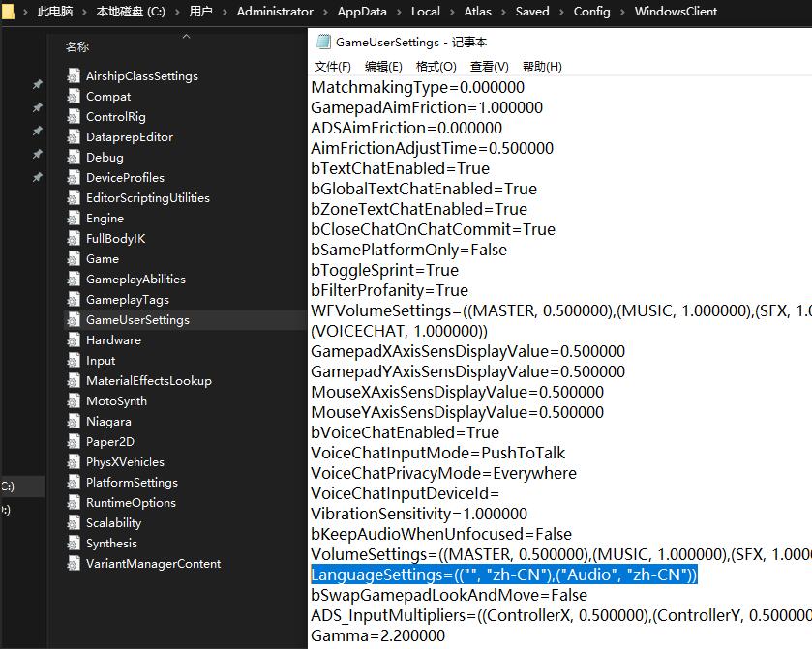Go to 此电脑 in the address bar
This screenshot has width=812, height=649.
[x=55, y=12]
